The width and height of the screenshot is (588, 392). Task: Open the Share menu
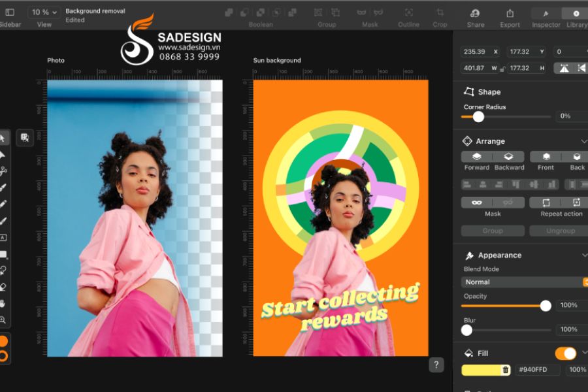click(475, 14)
